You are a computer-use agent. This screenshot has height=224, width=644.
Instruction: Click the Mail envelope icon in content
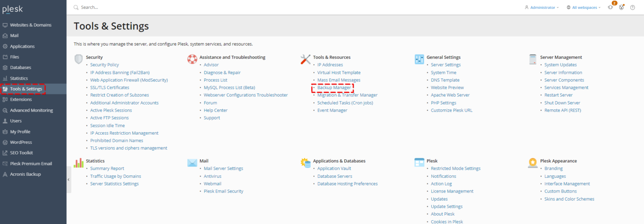point(192,163)
